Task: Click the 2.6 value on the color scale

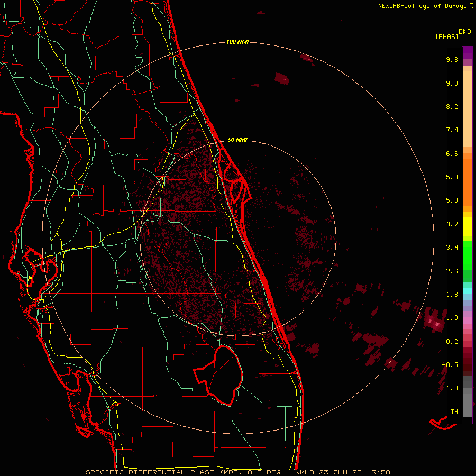Action: click(x=452, y=271)
